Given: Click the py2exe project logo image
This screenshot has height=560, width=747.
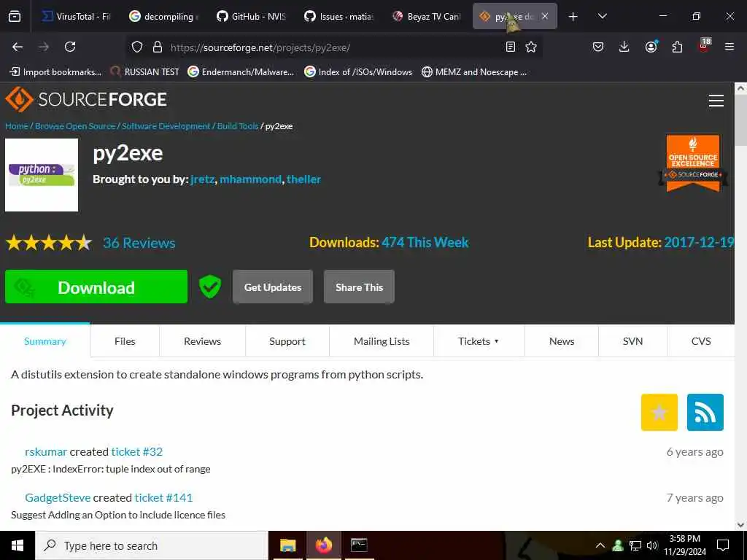Looking at the screenshot, I should coord(42,175).
